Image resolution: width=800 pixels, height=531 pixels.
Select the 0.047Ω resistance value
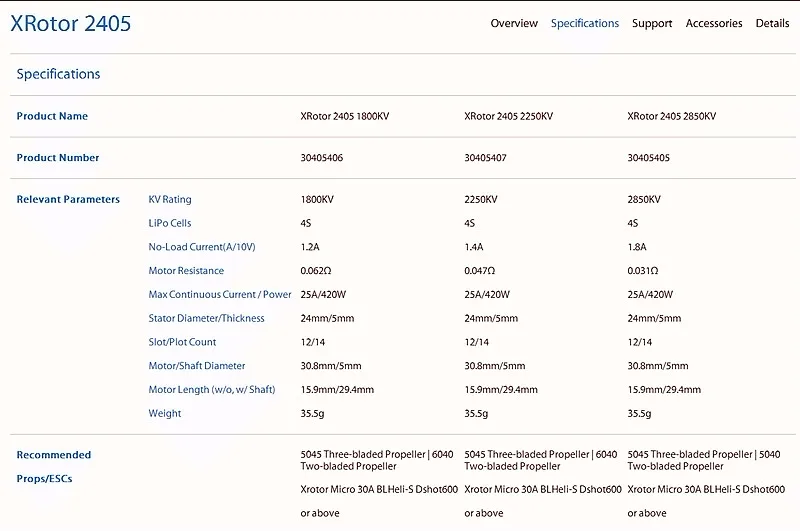(480, 271)
